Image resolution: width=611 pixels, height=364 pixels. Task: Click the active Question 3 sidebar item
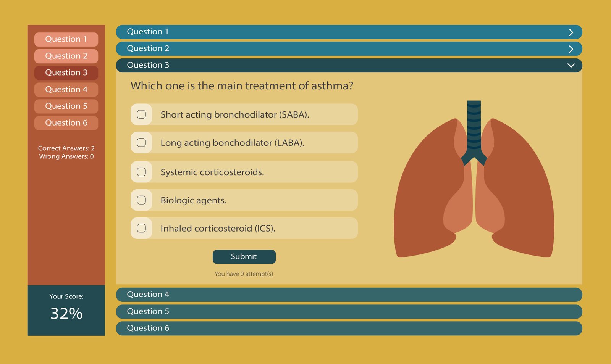66,73
